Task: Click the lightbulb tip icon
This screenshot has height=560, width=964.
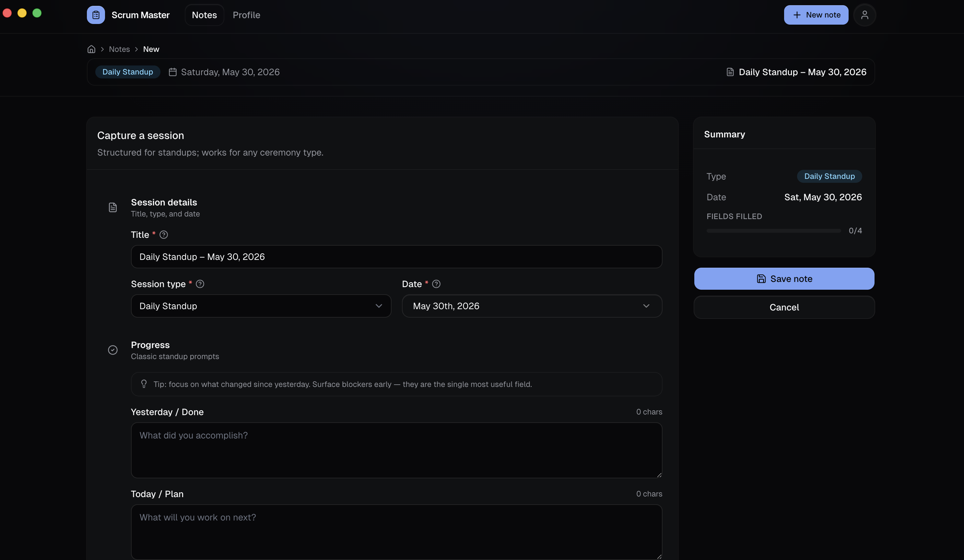Action: pos(144,384)
